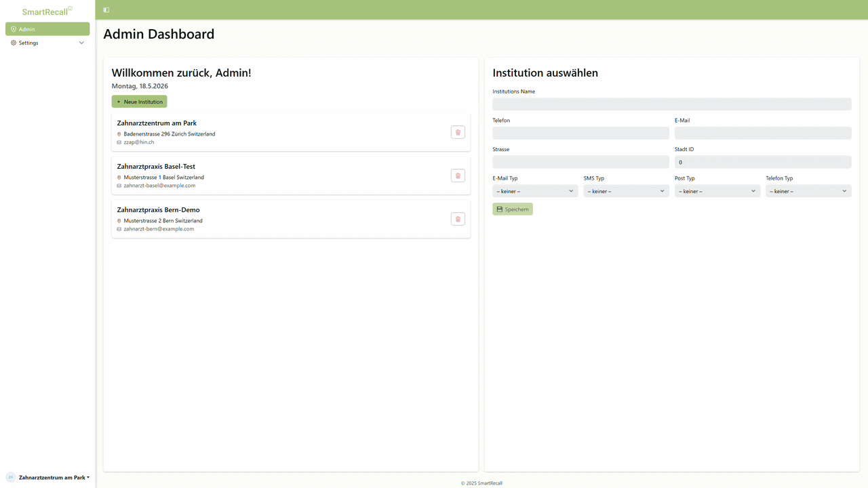The height and width of the screenshot is (488, 868).
Task: Focus the E-Mail input field
Action: (763, 133)
